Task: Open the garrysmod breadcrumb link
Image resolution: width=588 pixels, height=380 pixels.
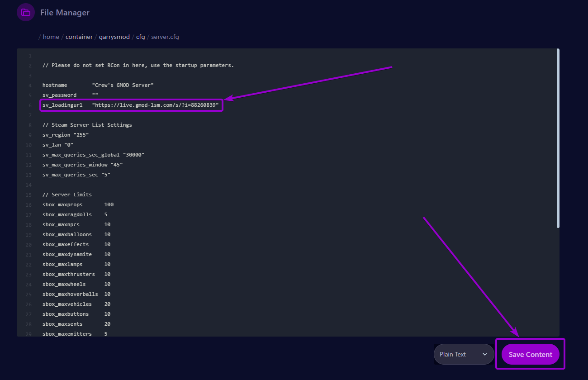Action: click(x=114, y=37)
